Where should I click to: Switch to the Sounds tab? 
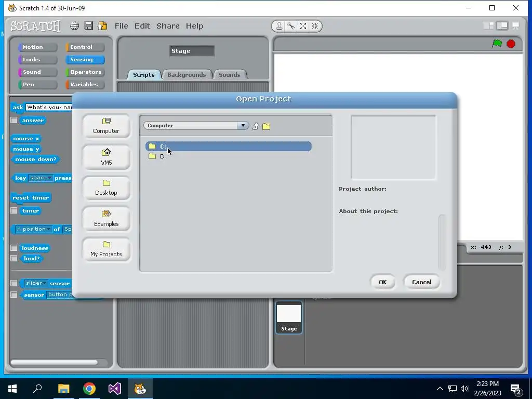[x=229, y=75]
